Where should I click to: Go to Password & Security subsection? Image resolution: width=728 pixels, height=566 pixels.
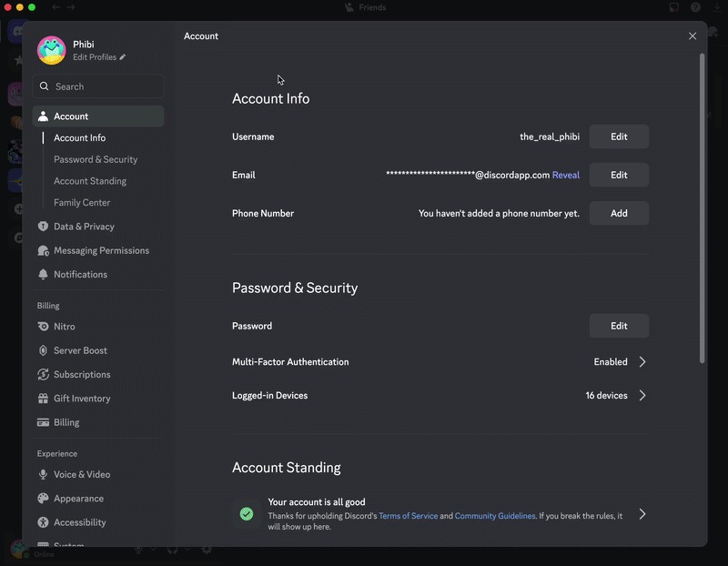96,159
